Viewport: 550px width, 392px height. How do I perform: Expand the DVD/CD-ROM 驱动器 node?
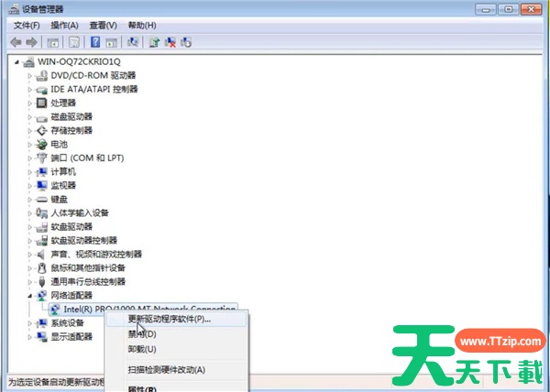(30, 76)
